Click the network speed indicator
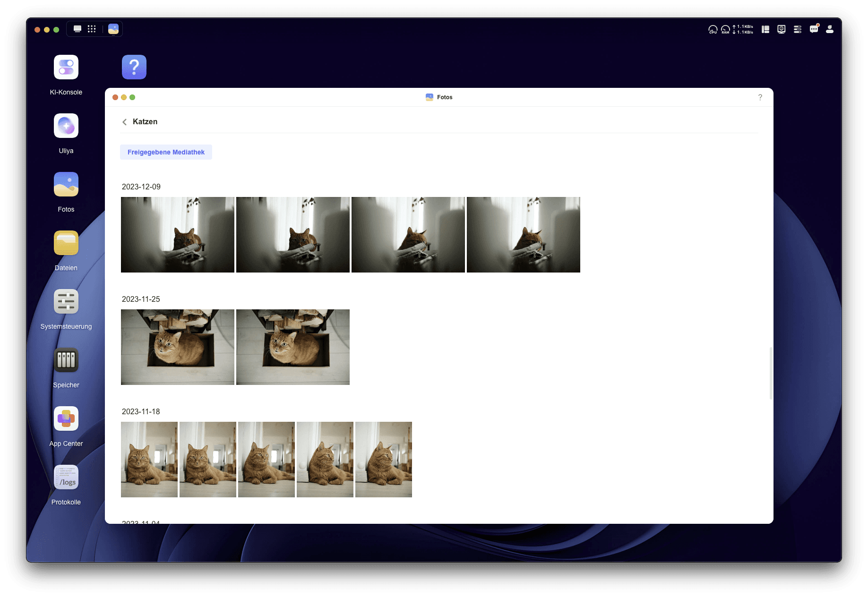Screen dimensions: 868x597 [x=743, y=30]
